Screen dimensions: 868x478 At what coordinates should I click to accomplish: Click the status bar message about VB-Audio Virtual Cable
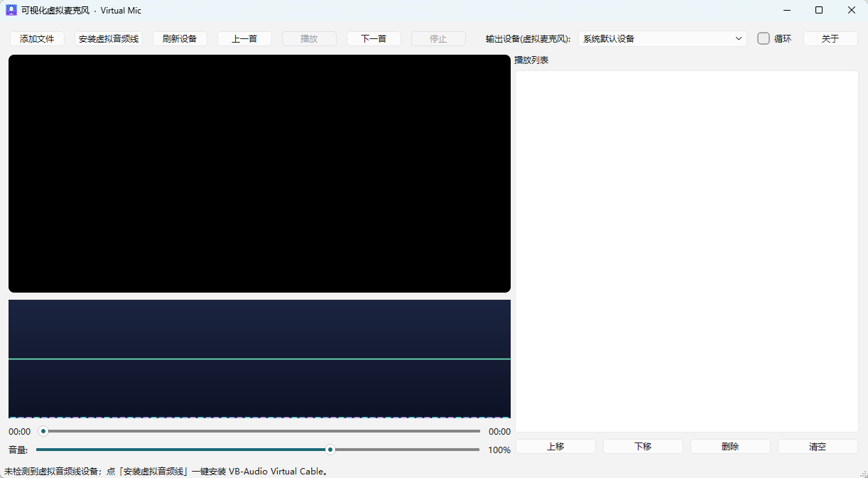point(167,471)
